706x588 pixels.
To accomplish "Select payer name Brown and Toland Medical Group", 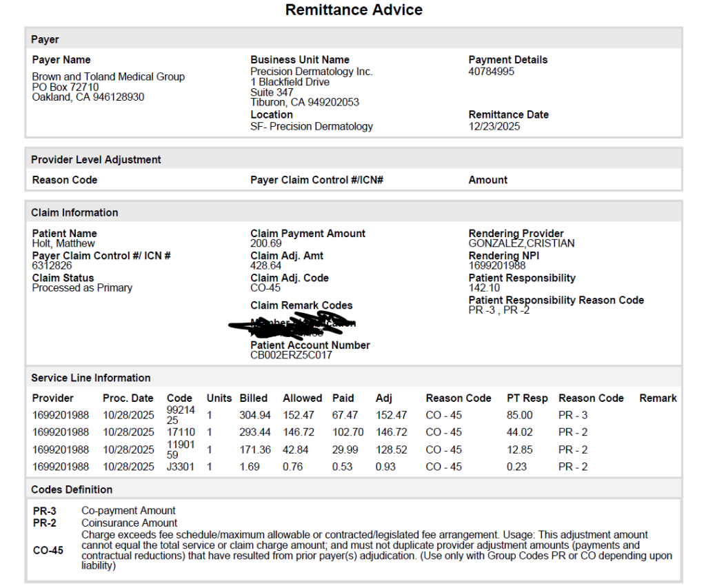I will click(x=108, y=77).
